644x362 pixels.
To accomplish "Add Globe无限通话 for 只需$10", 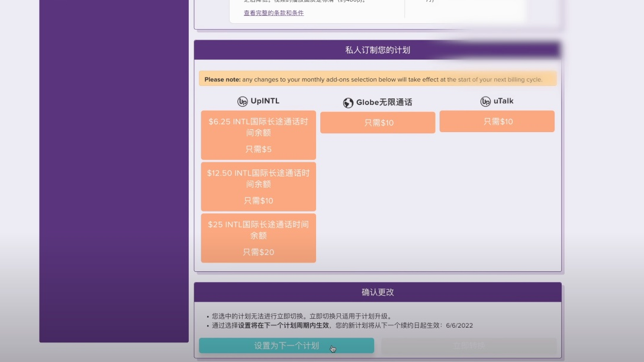I will tap(378, 123).
